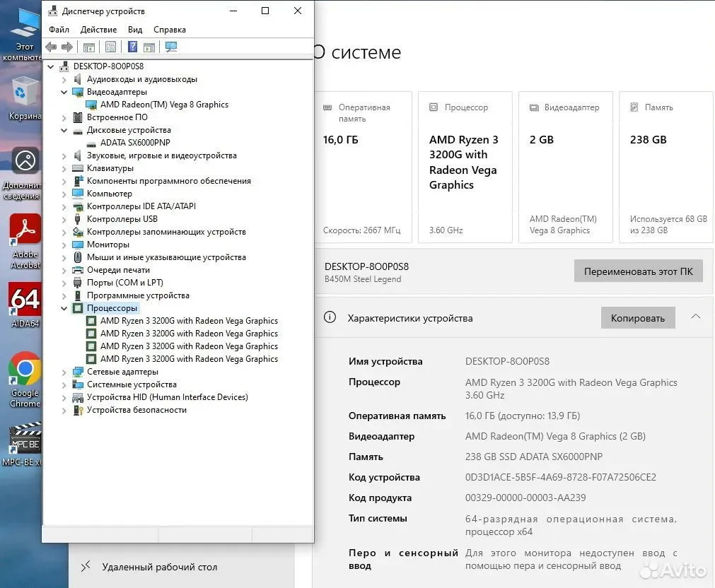
Task: Select the Порты (COM и LPT) category
Action: (125, 283)
